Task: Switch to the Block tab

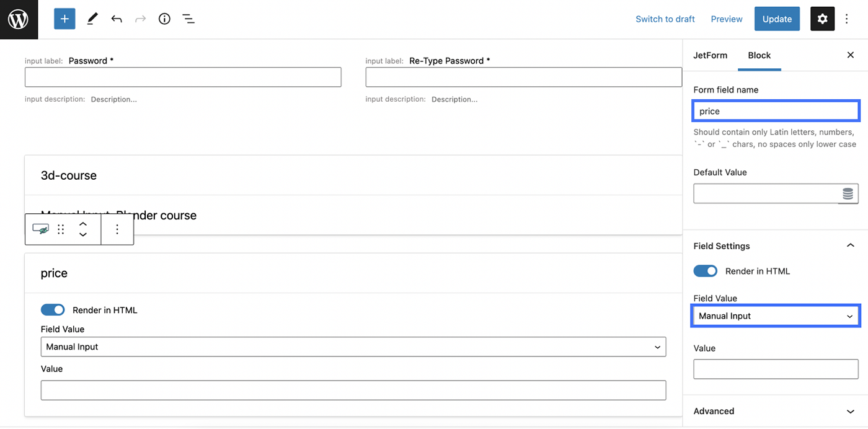Action: pyautogui.click(x=759, y=55)
